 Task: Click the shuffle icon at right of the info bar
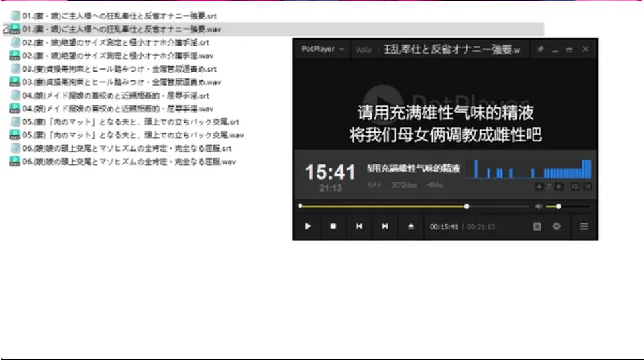pyautogui.click(x=588, y=187)
